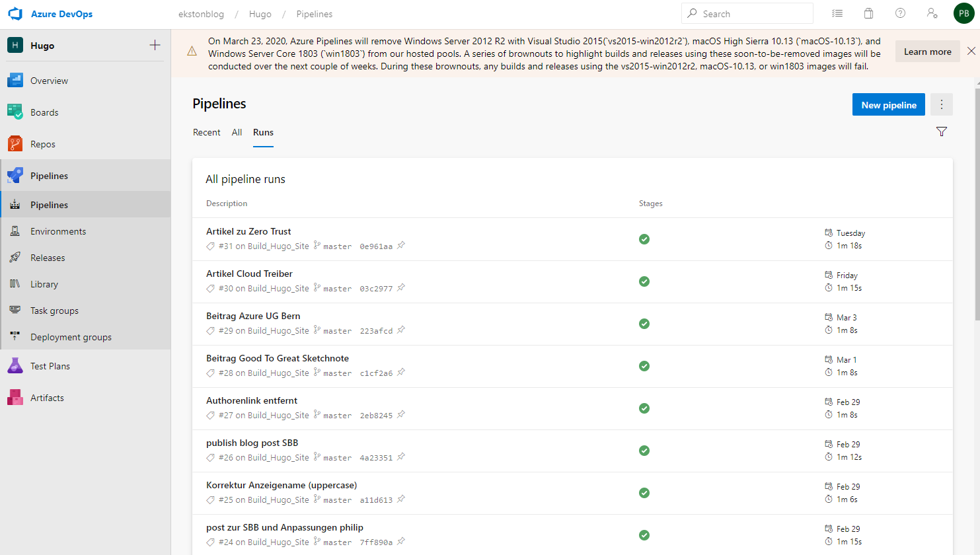Image resolution: width=980 pixels, height=555 pixels.
Task: Collapse the Pipelines hub group in sidebar
Action: [x=85, y=176]
